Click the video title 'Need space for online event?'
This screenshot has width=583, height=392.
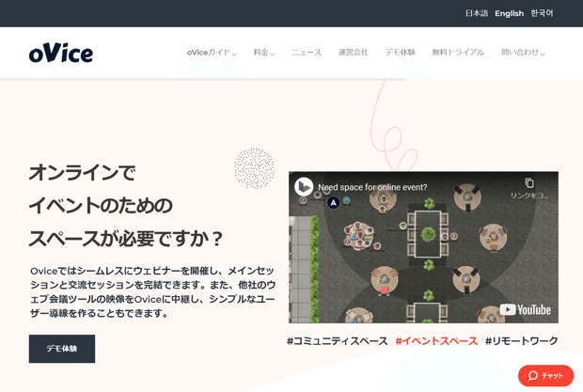point(372,187)
